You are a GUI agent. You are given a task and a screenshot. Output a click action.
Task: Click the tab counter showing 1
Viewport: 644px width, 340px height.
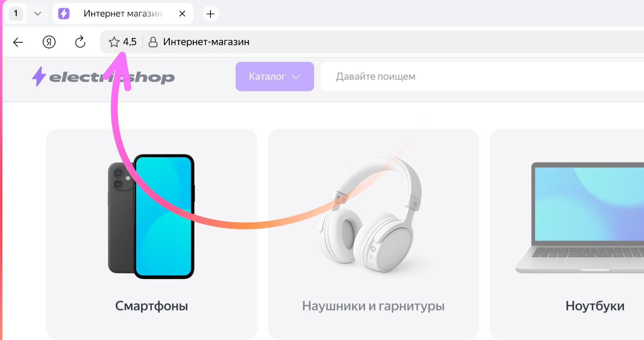(x=16, y=14)
